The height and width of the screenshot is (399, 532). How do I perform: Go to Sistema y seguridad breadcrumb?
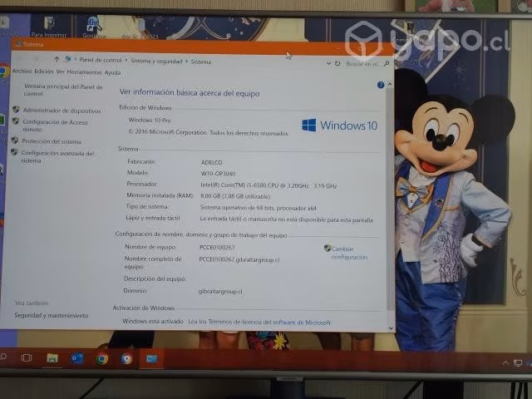(x=156, y=61)
